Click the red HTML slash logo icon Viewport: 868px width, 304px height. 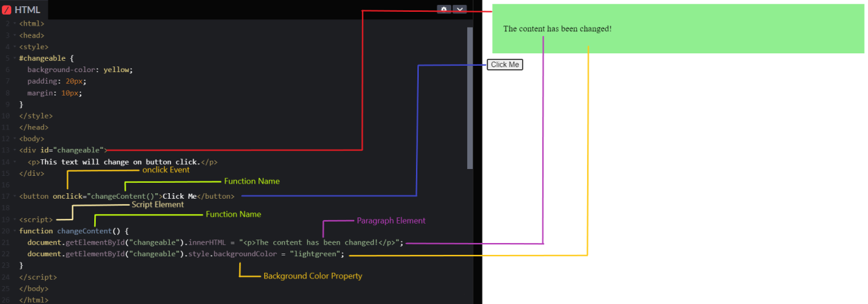coord(6,10)
